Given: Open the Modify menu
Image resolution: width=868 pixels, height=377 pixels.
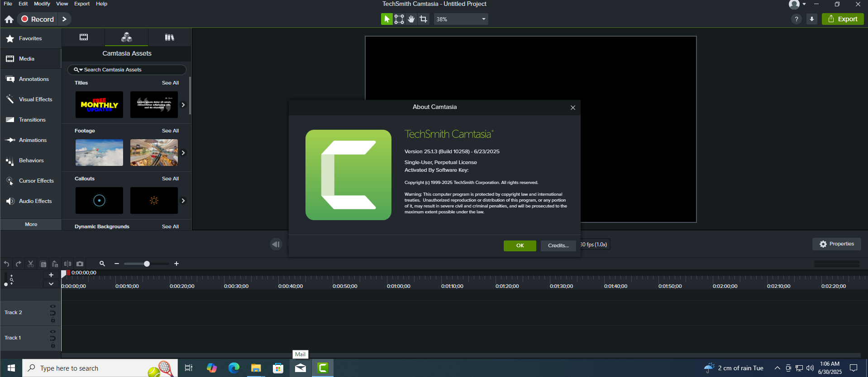Looking at the screenshot, I should point(42,4).
